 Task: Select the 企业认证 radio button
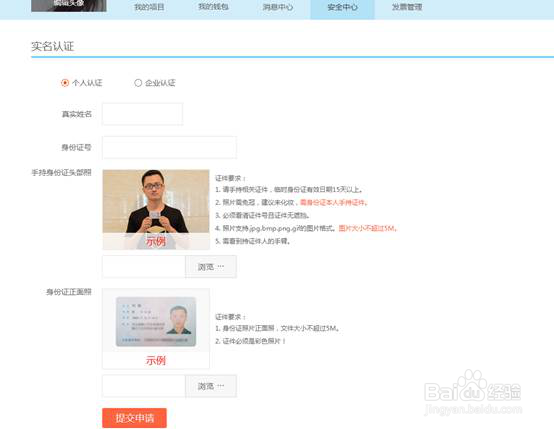coord(138,83)
